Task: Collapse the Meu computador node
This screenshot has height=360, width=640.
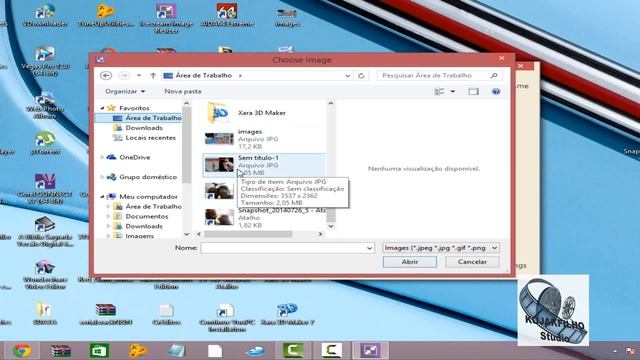Action: pos(102,196)
